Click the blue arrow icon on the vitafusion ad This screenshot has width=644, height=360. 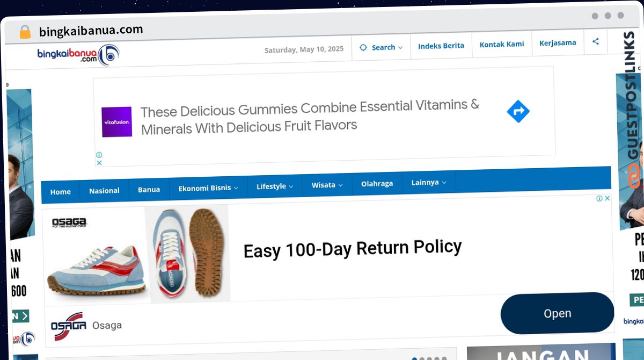518,111
